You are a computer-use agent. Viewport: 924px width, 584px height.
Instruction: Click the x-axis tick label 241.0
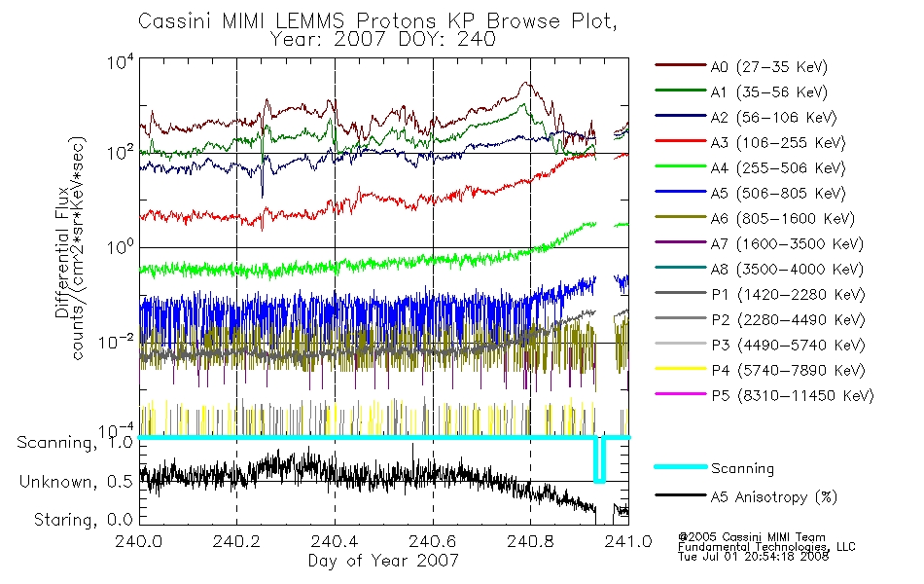coord(628,541)
